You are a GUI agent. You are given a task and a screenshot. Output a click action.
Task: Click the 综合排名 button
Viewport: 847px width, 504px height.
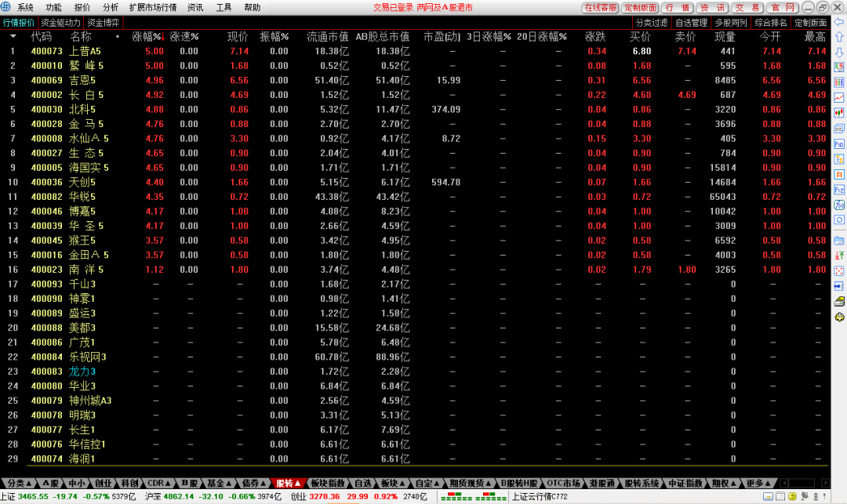(x=771, y=23)
